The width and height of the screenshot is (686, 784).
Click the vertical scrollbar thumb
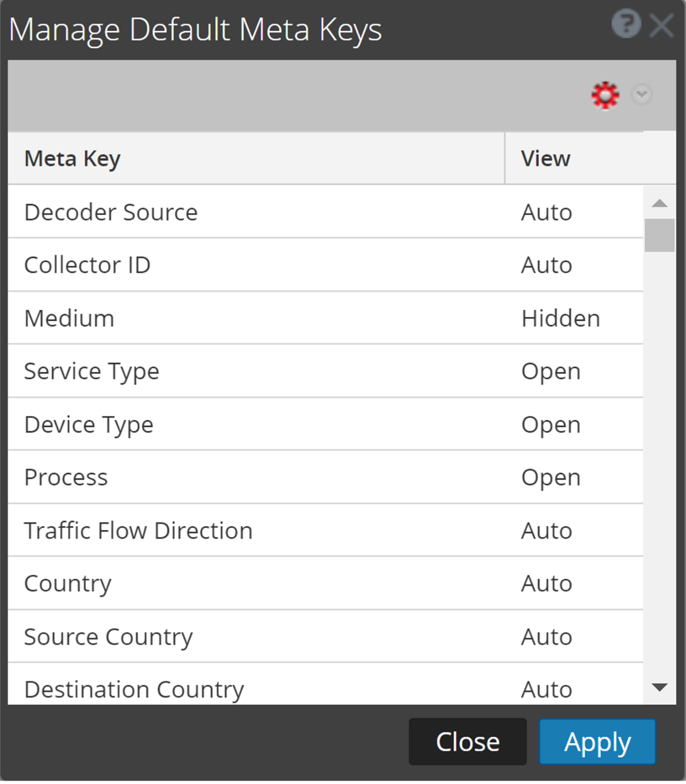pyautogui.click(x=659, y=235)
